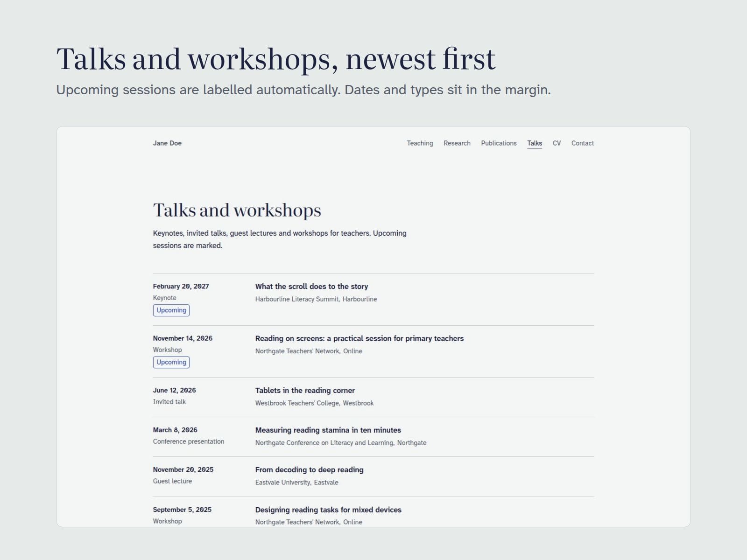
Task: Click 'Upcoming sessions are labelled automatically' subtitle
Action: pos(303,90)
